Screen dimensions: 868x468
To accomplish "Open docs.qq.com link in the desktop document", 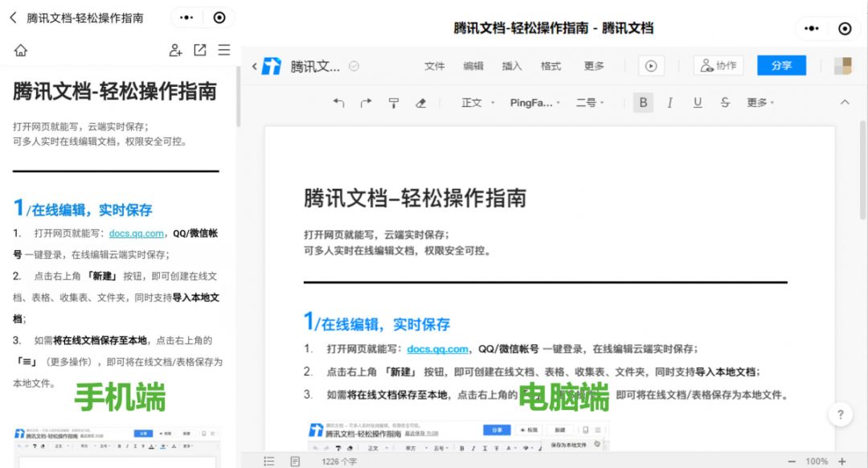I will click(x=437, y=349).
